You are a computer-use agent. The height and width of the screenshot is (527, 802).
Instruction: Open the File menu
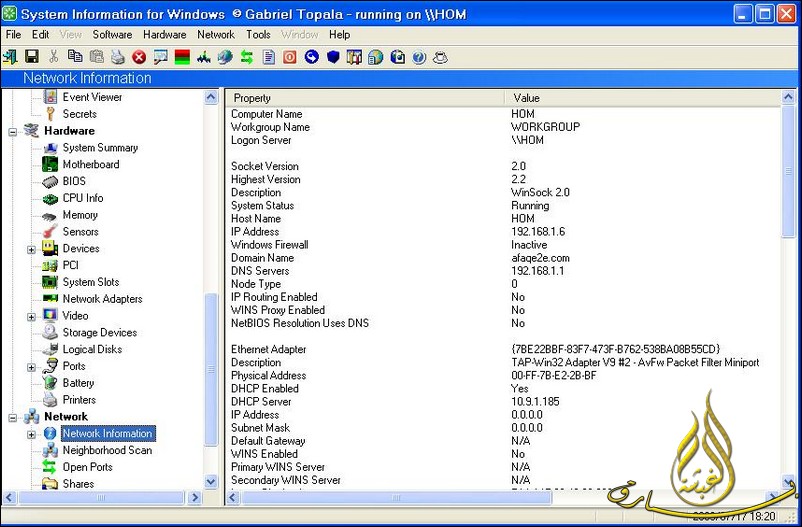(13, 34)
